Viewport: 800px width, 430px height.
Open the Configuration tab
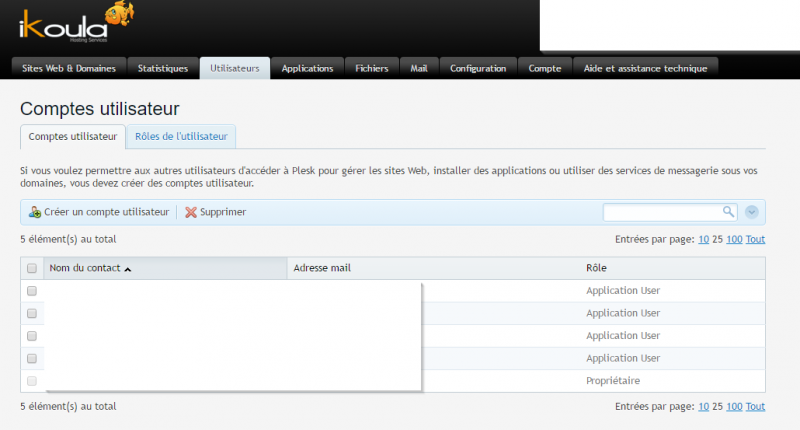tap(478, 68)
